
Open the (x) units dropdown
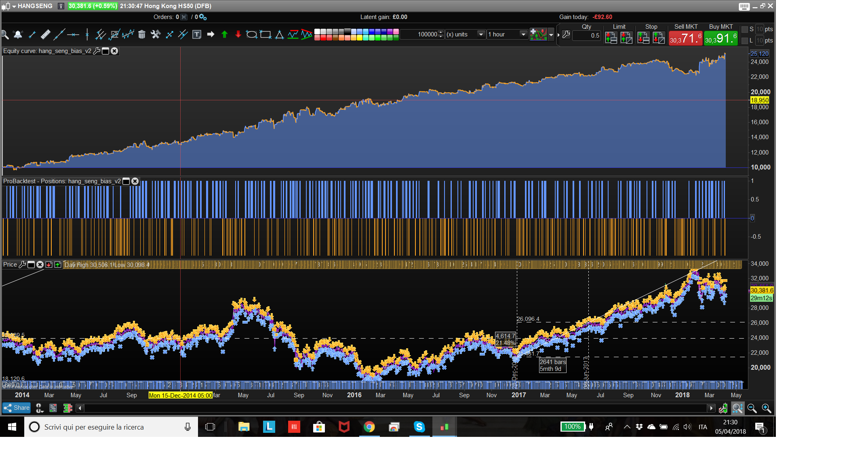point(481,35)
